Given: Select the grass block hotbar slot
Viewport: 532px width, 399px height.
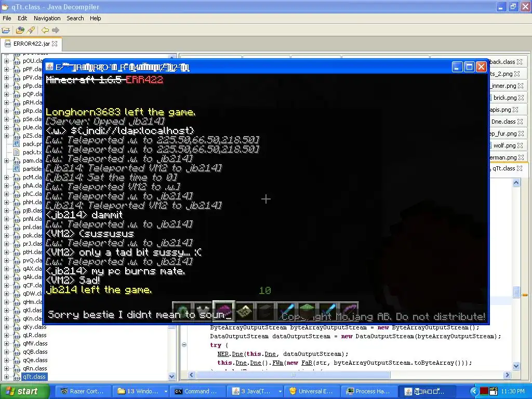Looking at the screenshot, I should [307, 312].
